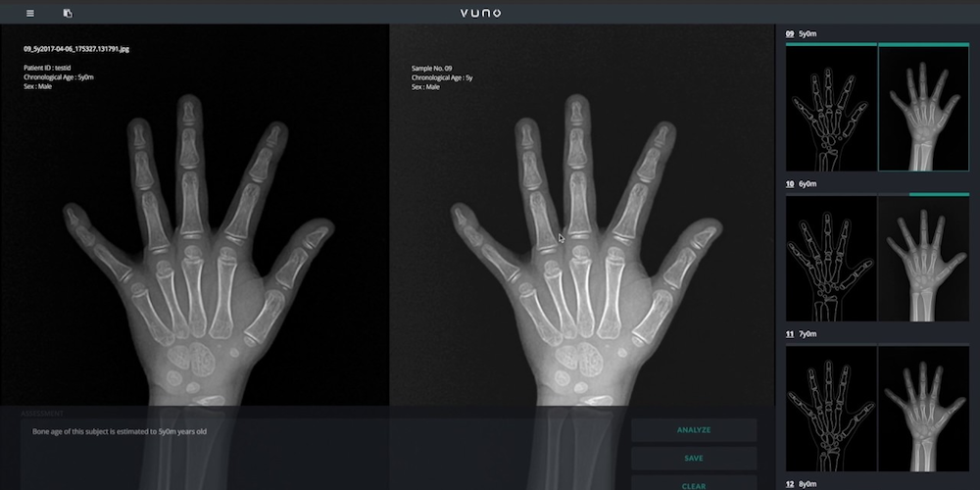Image resolution: width=980 pixels, height=490 pixels.
Task: Select the 7y0m X-ray reference thumbnail
Action: (924, 408)
